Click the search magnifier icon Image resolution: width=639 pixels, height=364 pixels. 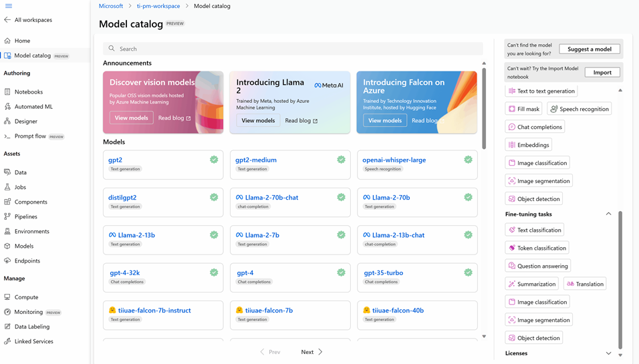point(112,49)
